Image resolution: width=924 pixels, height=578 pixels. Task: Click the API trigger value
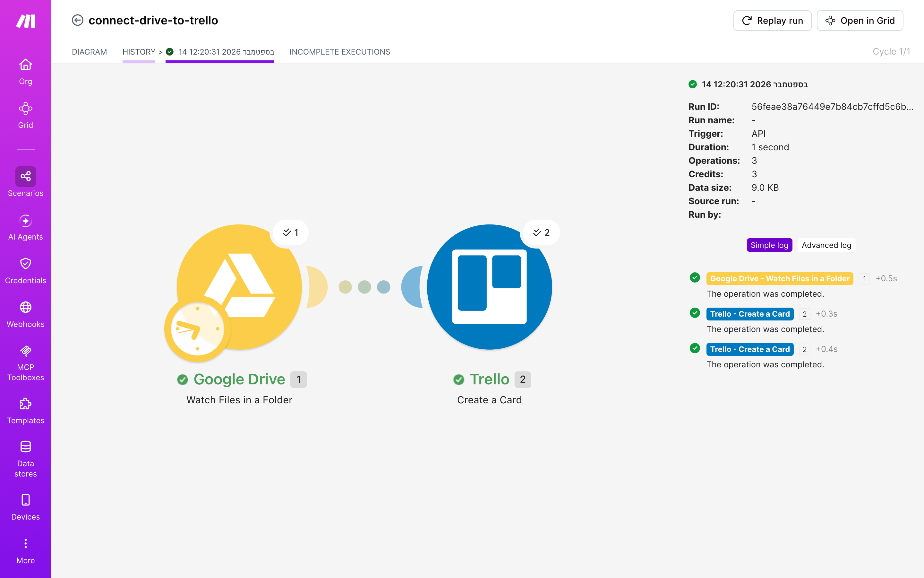(758, 134)
